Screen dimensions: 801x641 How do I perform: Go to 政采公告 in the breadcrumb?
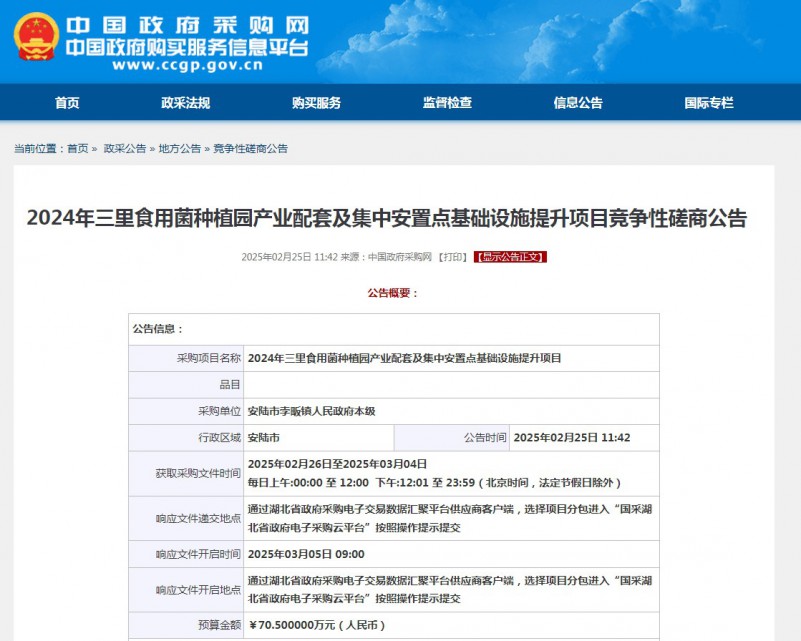125,149
